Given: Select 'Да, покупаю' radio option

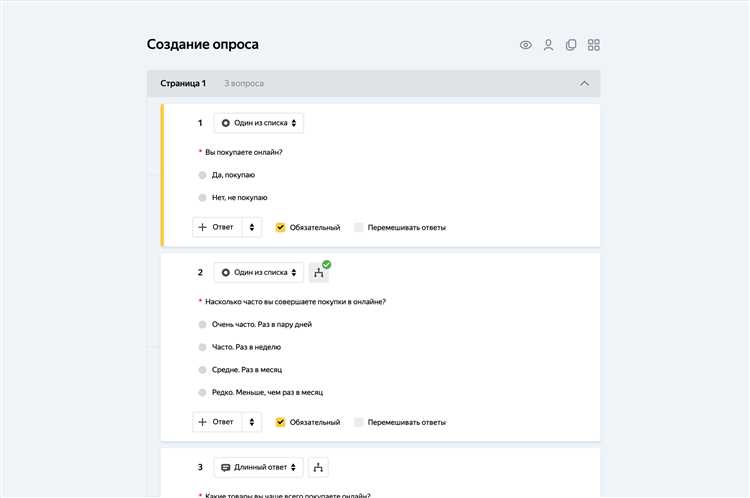Looking at the screenshot, I should coord(203,175).
